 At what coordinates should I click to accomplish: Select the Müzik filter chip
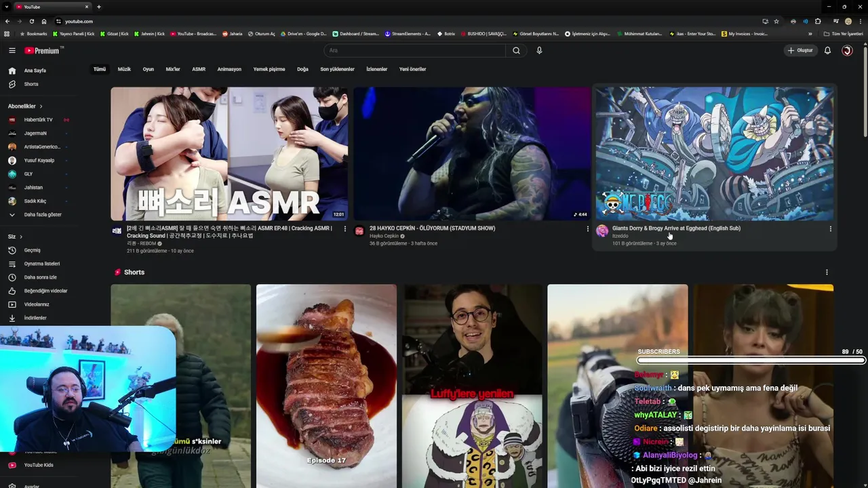124,69
